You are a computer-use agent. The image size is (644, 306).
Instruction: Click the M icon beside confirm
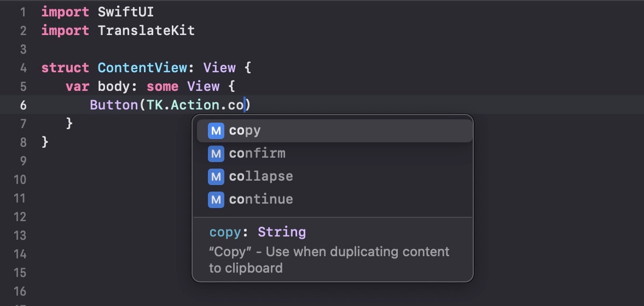coord(216,154)
